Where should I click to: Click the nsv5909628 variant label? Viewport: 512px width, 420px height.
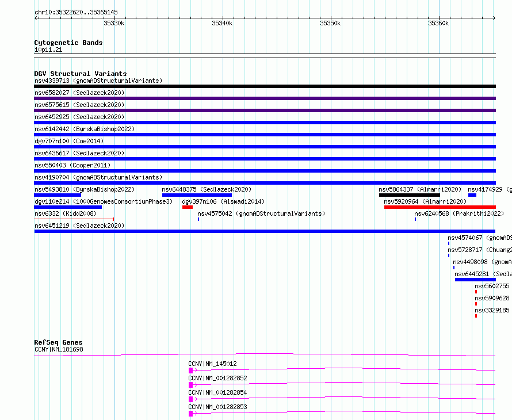[492, 298]
